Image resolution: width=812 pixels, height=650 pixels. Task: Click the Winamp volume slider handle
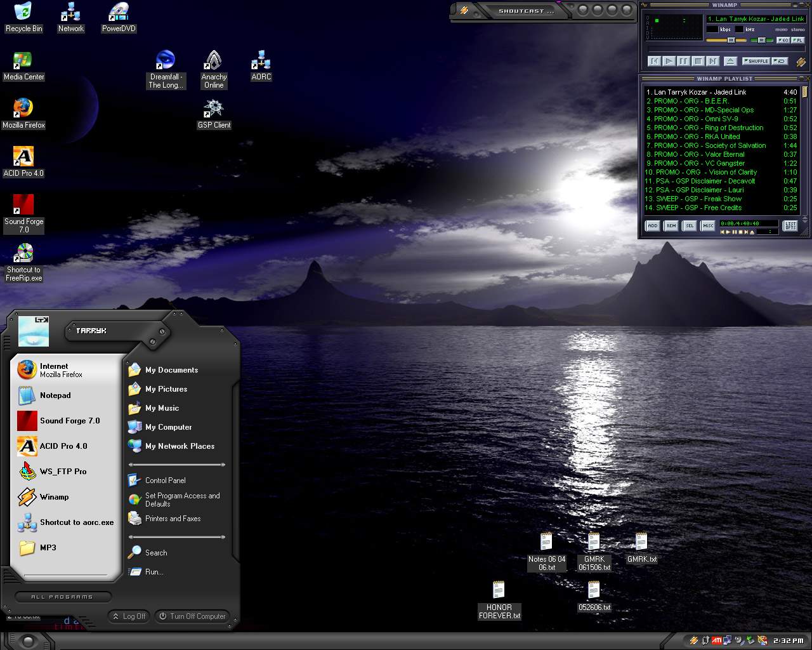[731, 40]
